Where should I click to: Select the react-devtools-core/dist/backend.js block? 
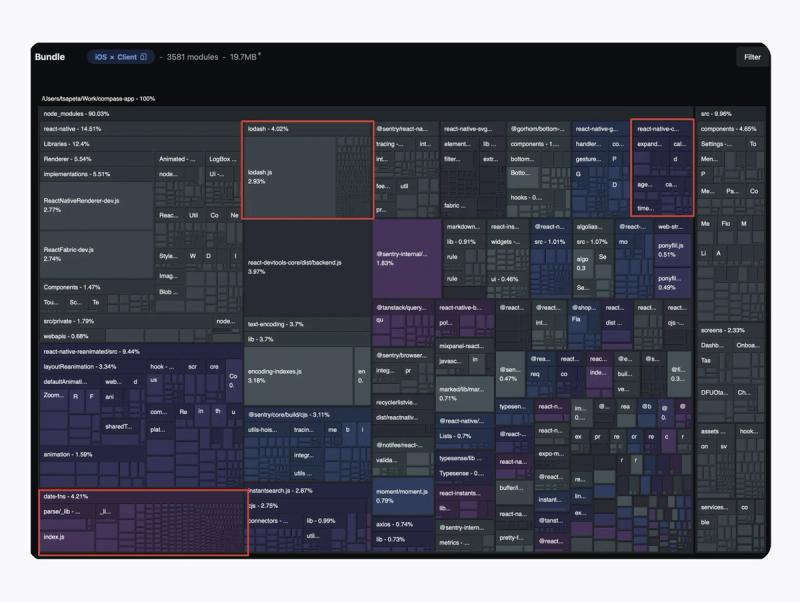(x=308, y=267)
